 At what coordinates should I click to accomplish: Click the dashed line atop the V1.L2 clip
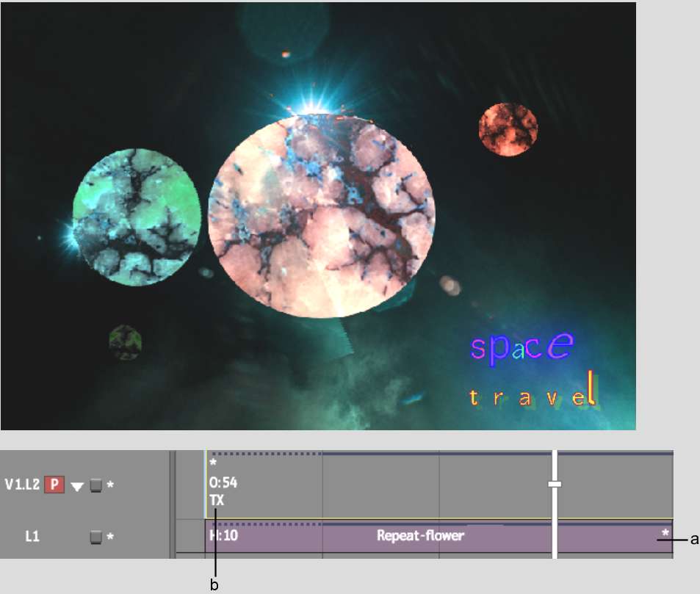pos(264,454)
